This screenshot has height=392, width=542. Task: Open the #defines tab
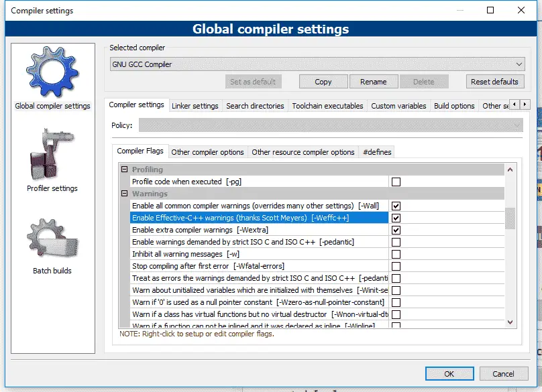pos(376,152)
